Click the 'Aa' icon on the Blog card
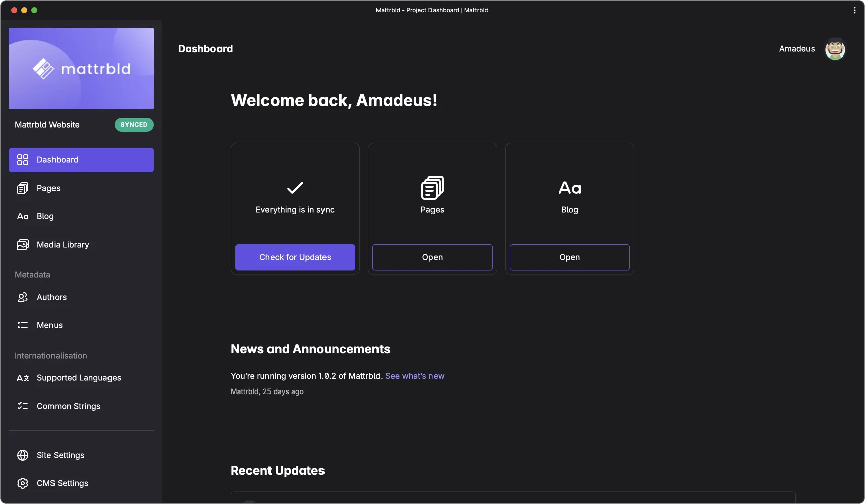Image resolution: width=865 pixels, height=504 pixels. pyautogui.click(x=569, y=187)
